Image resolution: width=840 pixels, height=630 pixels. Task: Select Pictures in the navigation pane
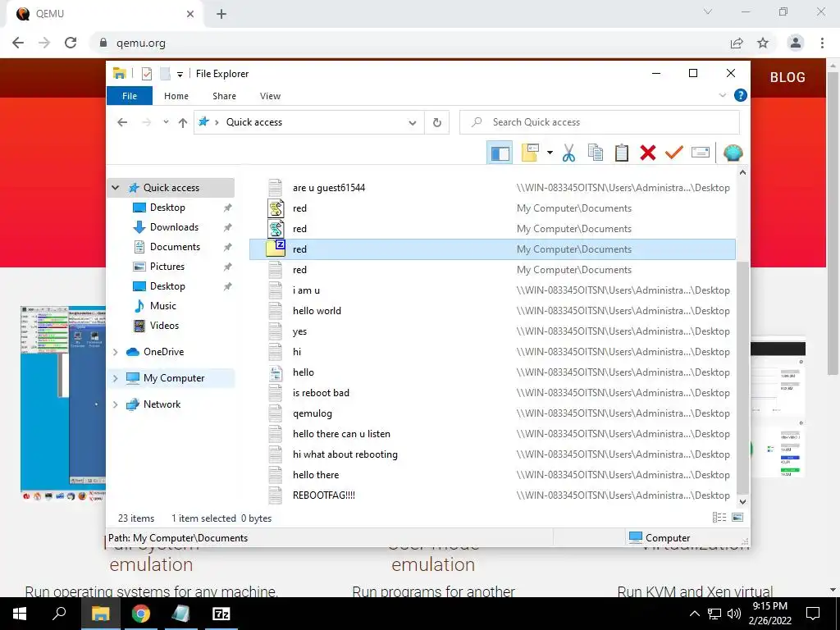coord(167,267)
